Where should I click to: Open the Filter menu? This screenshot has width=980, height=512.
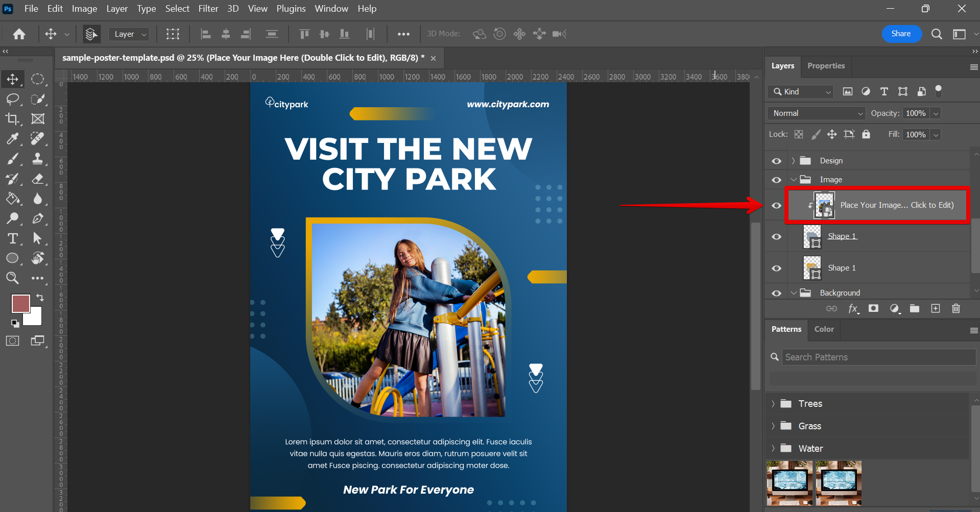pyautogui.click(x=208, y=9)
